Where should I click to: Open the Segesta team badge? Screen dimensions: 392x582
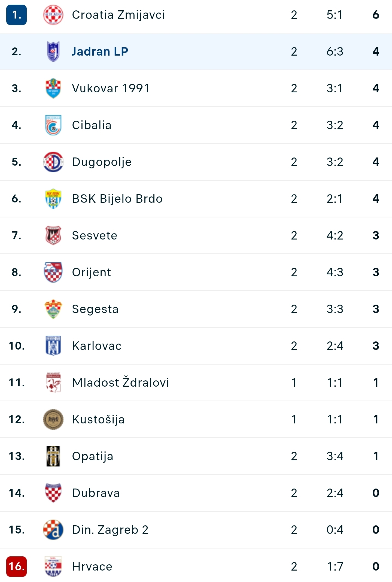click(53, 309)
